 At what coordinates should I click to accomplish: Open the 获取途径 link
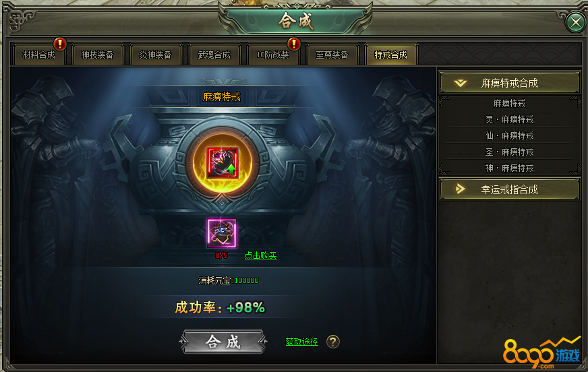pyautogui.click(x=301, y=342)
